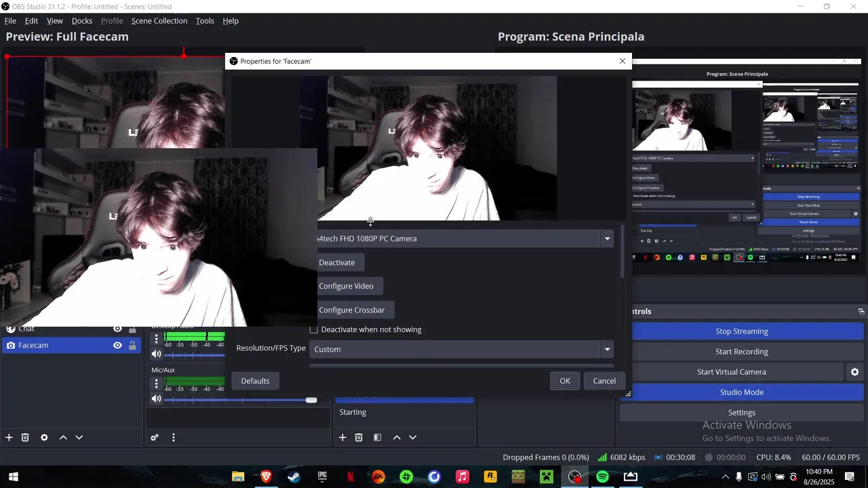The width and height of the screenshot is (868, 488).
Task: Mute the Mic/Aux speaker icon
Action: pos(156,399)
